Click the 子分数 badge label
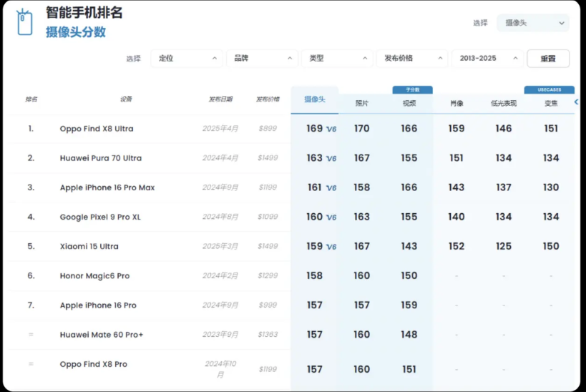 [413, 89]
